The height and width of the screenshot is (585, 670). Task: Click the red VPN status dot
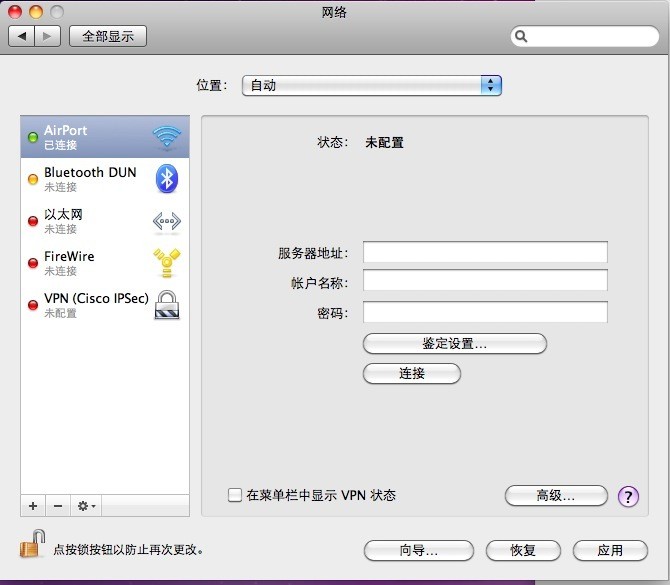click(33, 305)
